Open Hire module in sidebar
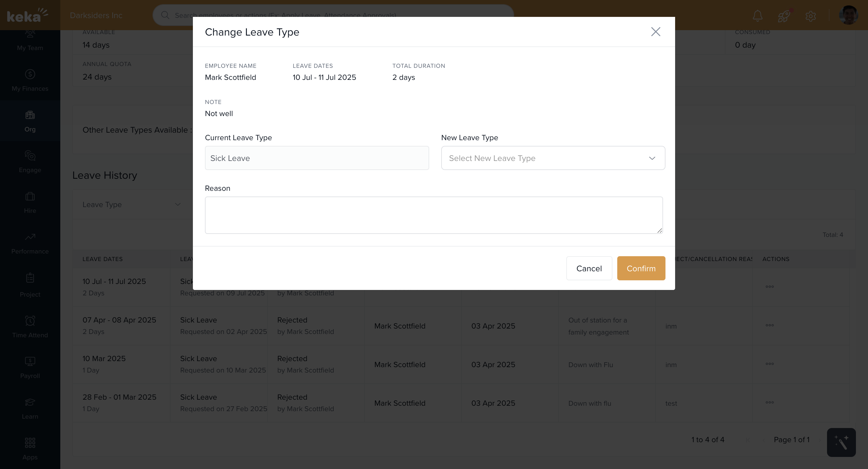The width and height of the screenshot is (868, 469). [x=30, y=203]
